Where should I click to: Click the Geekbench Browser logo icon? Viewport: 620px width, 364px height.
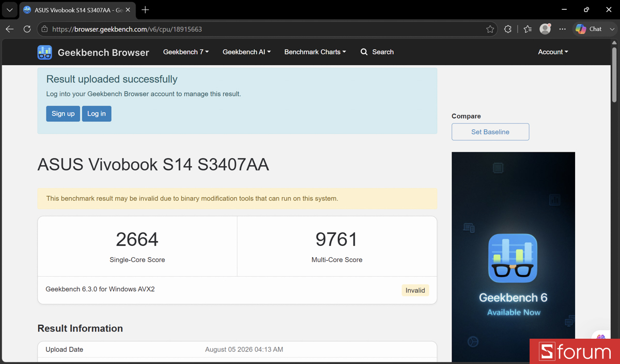pos(44,52)
